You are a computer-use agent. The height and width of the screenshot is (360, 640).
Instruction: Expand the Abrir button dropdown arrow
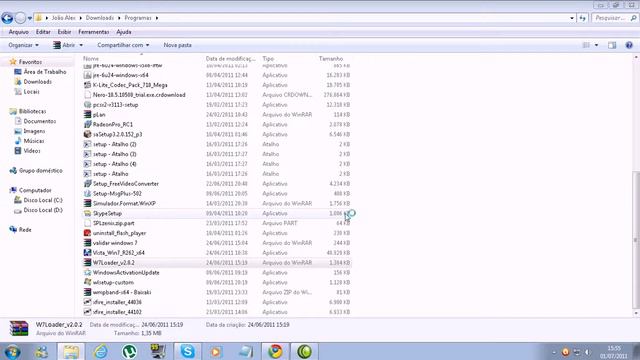pyautogui.click(x=81, y=45)
